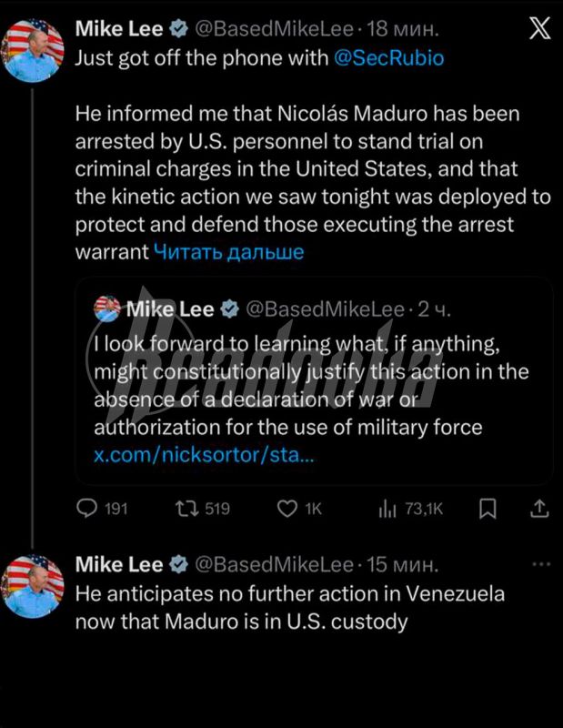
Task: Expand tweet with Читать дальше
Action: pyautogui.click(x=227, y=251)
